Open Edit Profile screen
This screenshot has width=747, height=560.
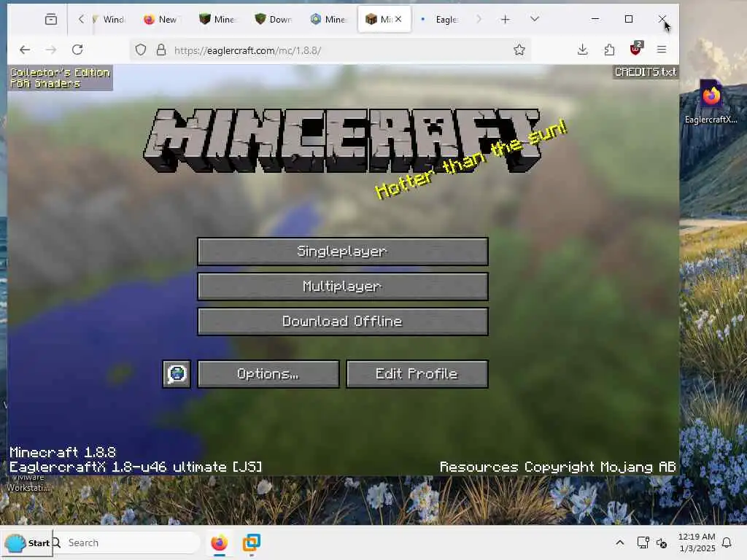point(417,374)
